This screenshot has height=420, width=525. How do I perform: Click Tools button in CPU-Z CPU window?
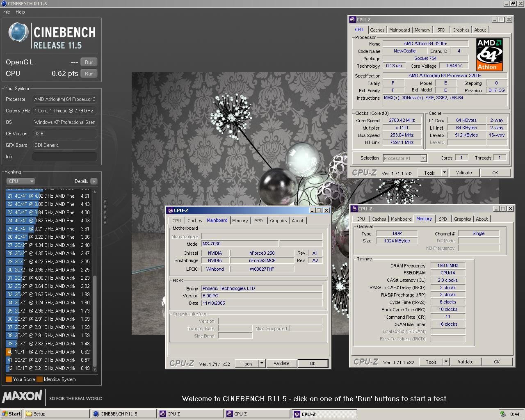pos(429,173)
